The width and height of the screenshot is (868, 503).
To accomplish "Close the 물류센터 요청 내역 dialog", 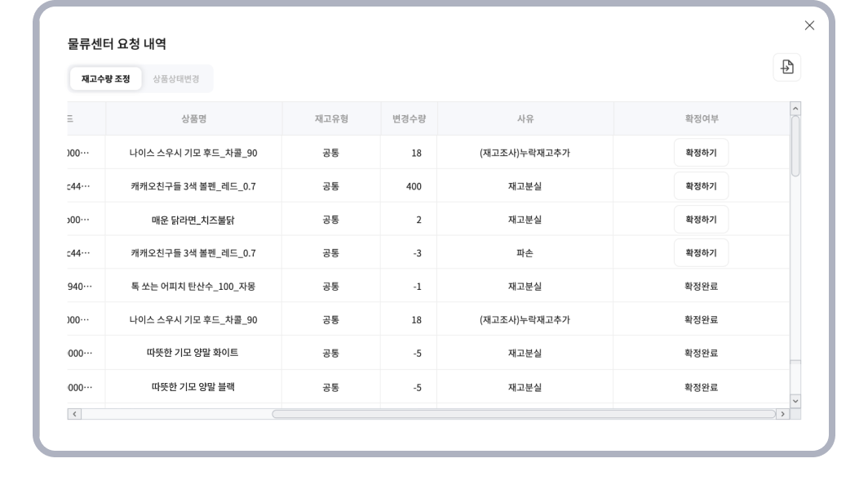I will 809,25.
